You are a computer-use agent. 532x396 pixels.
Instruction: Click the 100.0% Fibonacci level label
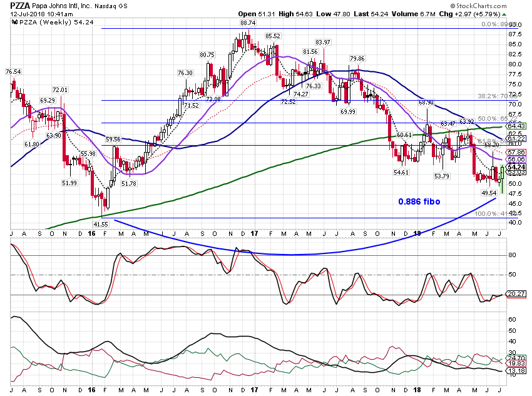[x=498, y=213]
